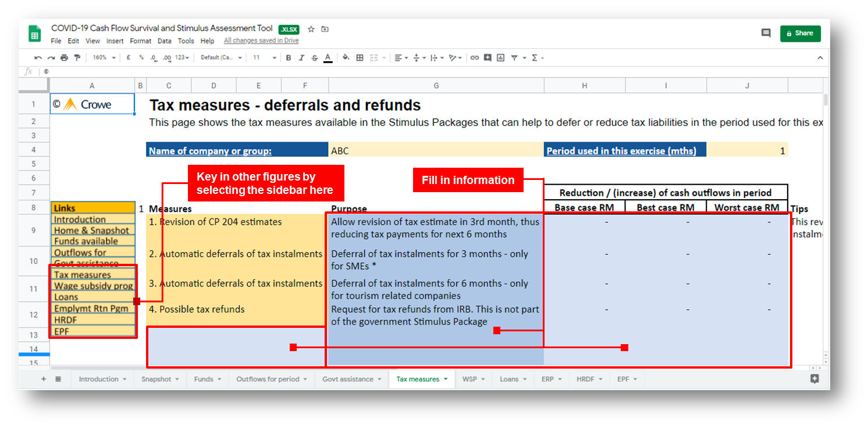Follow the Wage subsidy prog sidebar link
The width and height of the screenshot is (868, 428).
(x=93, y=286)
